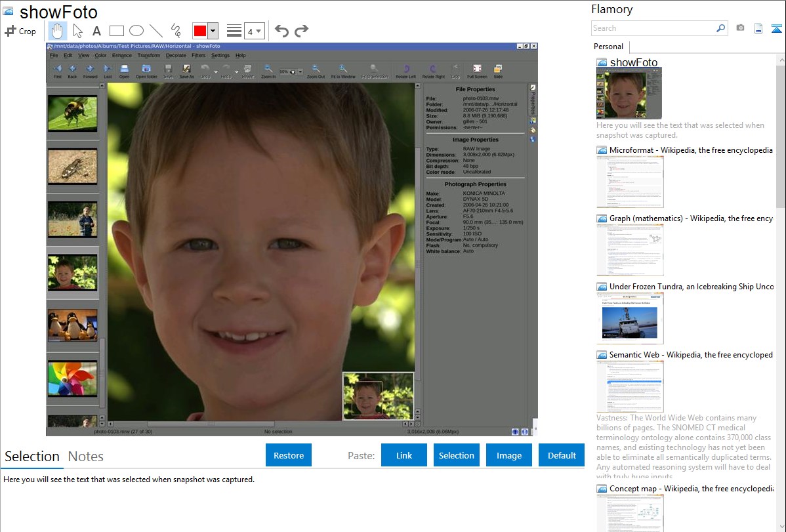Pick the rectangle shape tool

pos(116,31)
